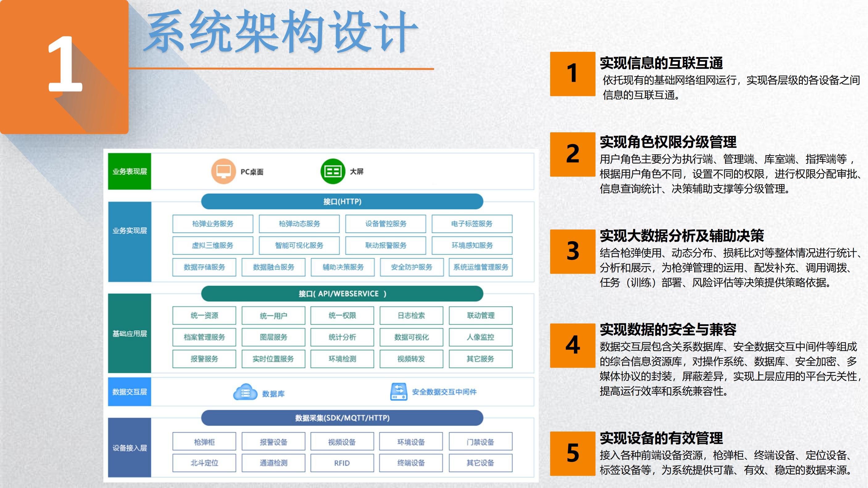Click the 安全数据交互中间件 server icon

pos(399,392)
